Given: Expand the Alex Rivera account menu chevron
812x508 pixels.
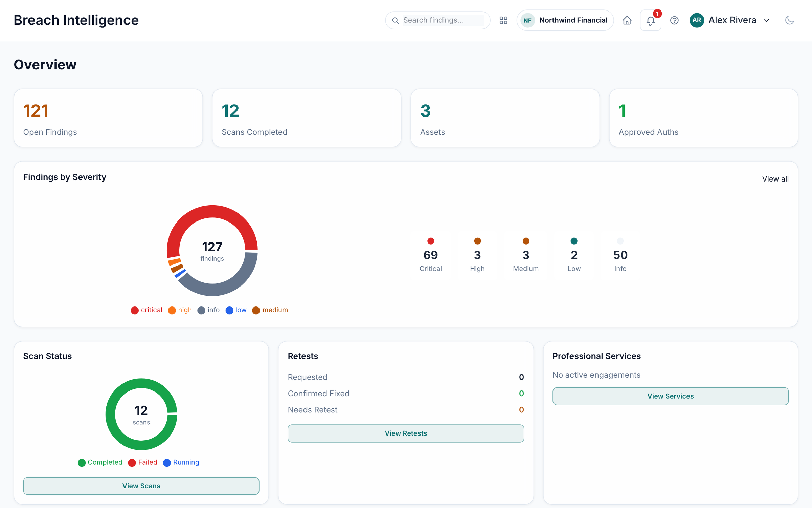Looking at the screenshot, I should click(766, 21).
